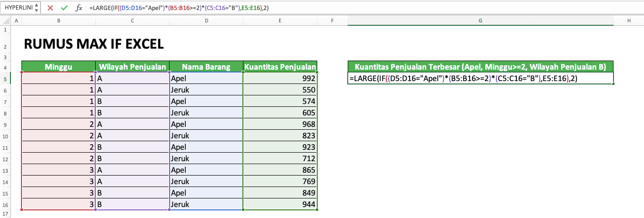Click region A in the row with 968
This screenshot has width=644, height=218.
[x=132, y=124]
